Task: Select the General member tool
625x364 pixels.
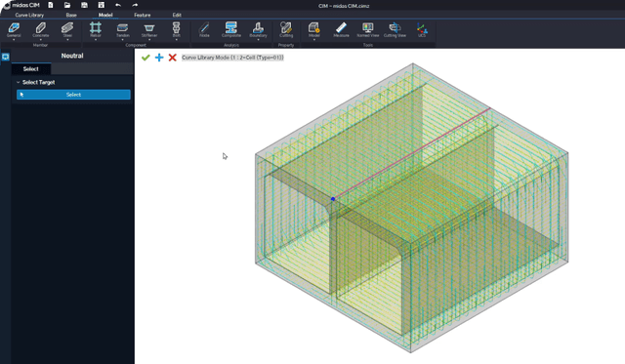Action: click(x=14, y=29)
